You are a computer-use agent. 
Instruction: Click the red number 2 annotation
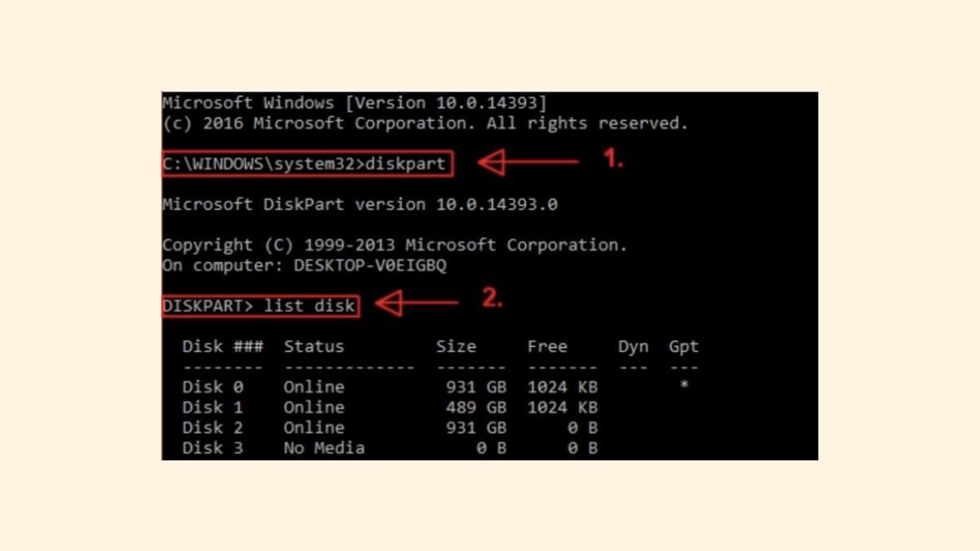click(492, 299)
